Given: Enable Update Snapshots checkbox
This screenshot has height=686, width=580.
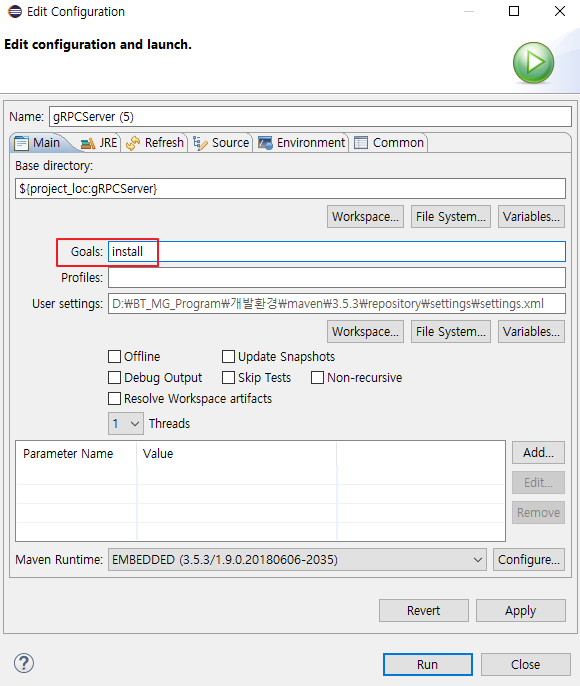Looking at the screenshot, I should click(x=228, y=357).
